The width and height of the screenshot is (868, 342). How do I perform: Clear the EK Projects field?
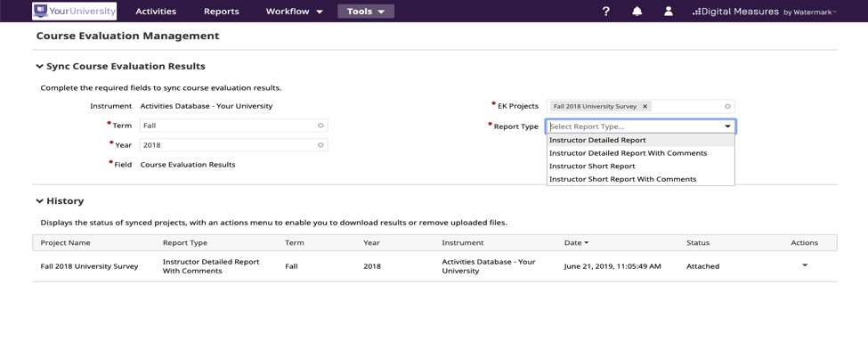pyautogui.click(x=727, y=106)
